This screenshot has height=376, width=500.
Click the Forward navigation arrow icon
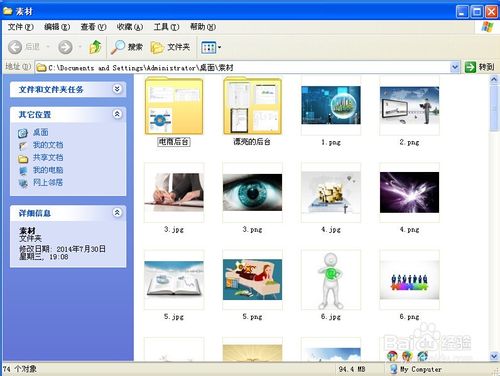(65, 47)
